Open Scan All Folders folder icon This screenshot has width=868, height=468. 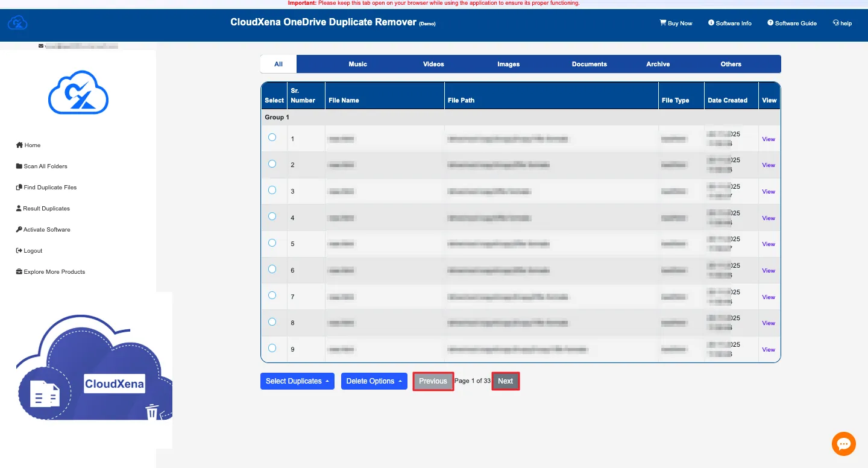(x=19, y=166)
